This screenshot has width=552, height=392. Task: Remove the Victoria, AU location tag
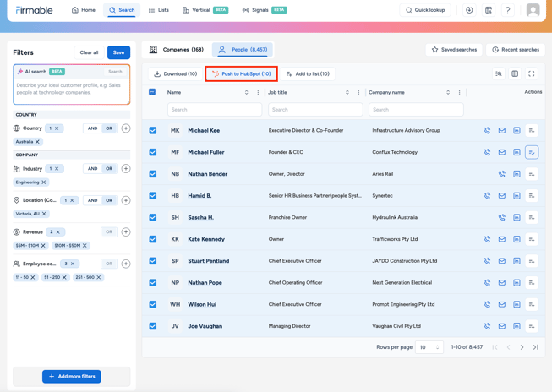pyautogui.click(x=44, y=214)
